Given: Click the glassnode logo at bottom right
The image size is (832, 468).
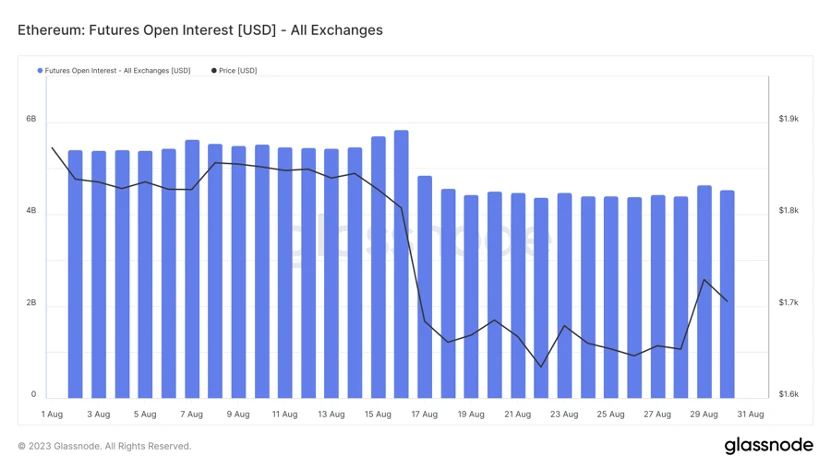Looking at the screenshot, I should tap(766, 445).
